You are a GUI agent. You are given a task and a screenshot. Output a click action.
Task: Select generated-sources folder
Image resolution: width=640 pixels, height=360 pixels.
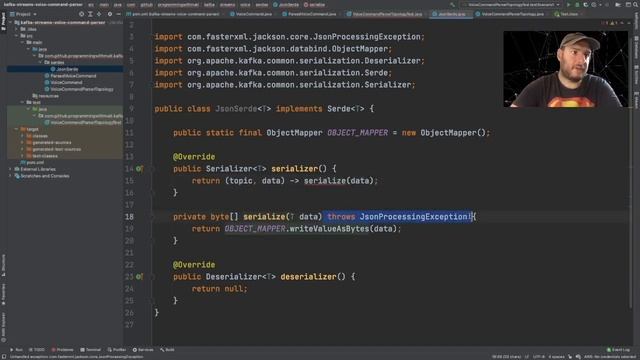(51, 142)
